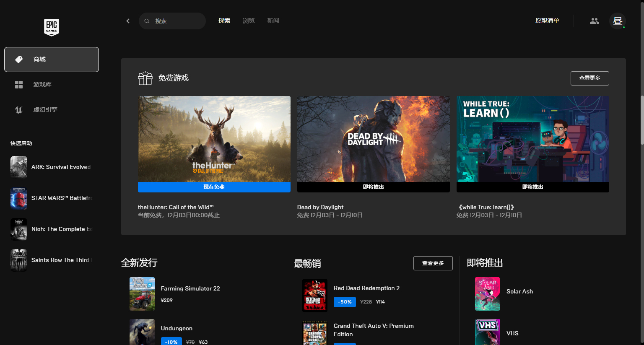Switch to the 浏览 tab
The width and height of the screenshot is (644, 345).
click(x=249, y=21)
